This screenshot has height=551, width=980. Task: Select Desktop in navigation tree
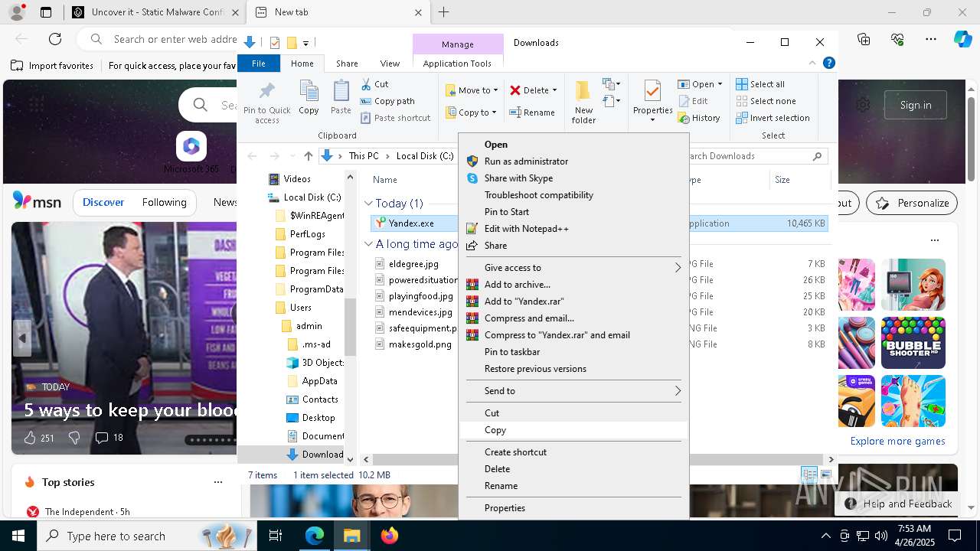click(318, 418)
